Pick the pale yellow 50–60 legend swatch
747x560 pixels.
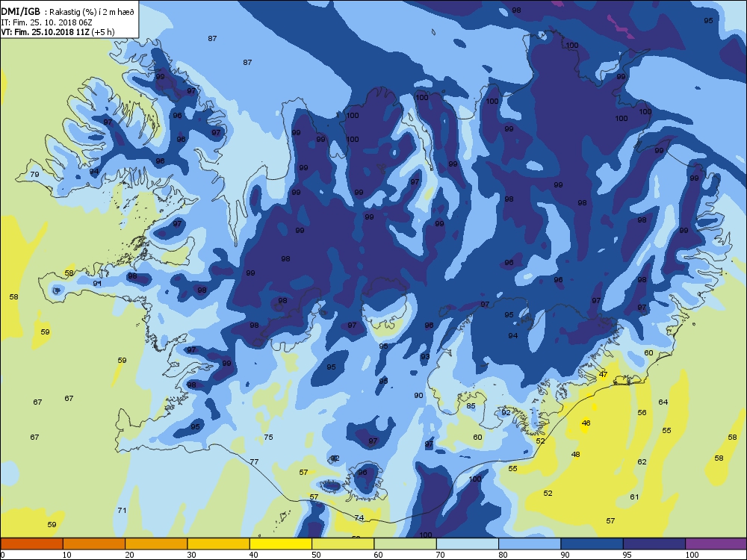coord(343,544)
